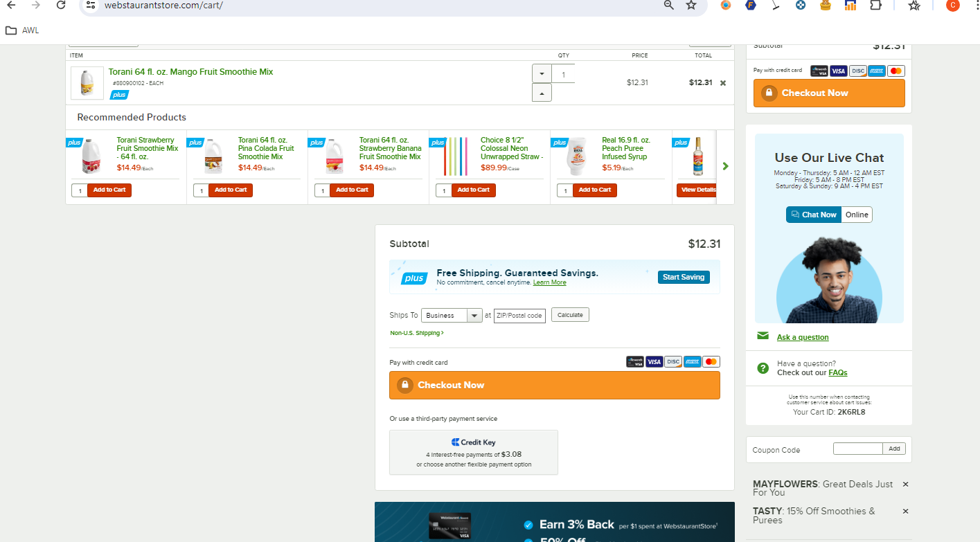Open the AWL bookmarks folder
The width and height of the screenshot is (980, 542).
22,30
